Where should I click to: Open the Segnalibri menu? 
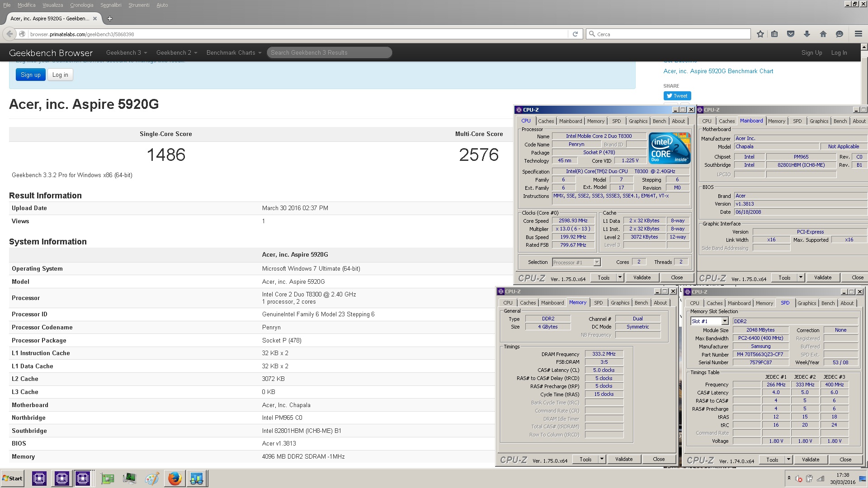click(111, 5)
